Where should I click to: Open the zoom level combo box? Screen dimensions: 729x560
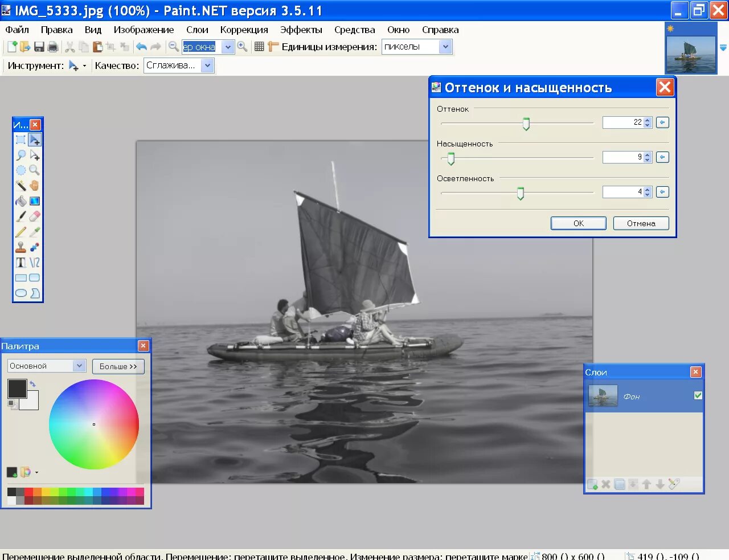coord(228,47)
